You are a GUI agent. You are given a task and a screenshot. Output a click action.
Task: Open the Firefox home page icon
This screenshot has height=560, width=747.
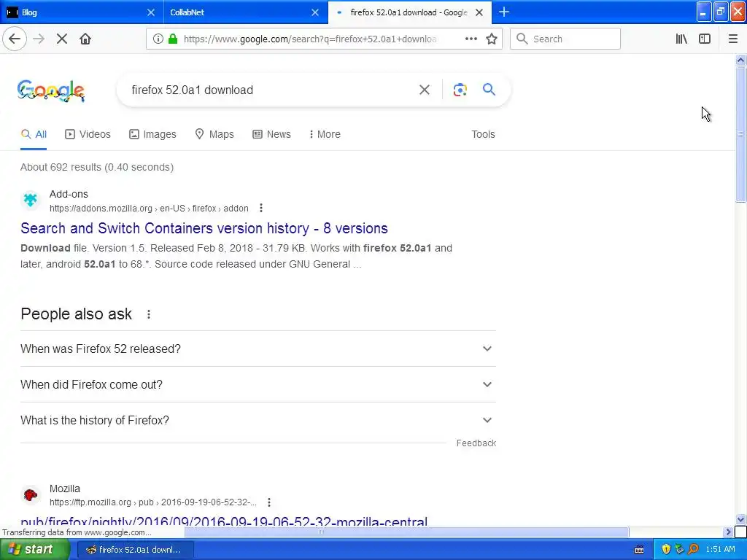point(85,39)
